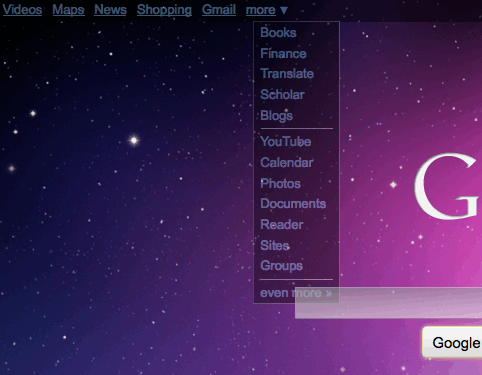Image resolution: width=482 pixels, height=375 pixels.
Task: Click the Google Search button
Action: click(452, 342)
